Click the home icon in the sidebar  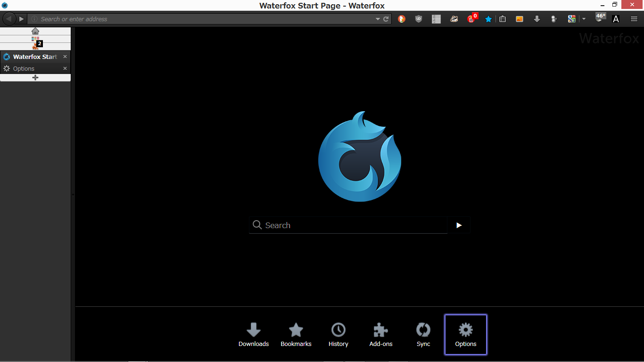(x=35, y=31)
